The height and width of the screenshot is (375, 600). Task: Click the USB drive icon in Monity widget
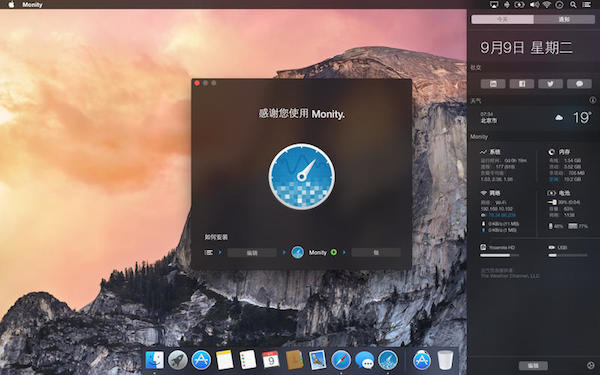552,248
